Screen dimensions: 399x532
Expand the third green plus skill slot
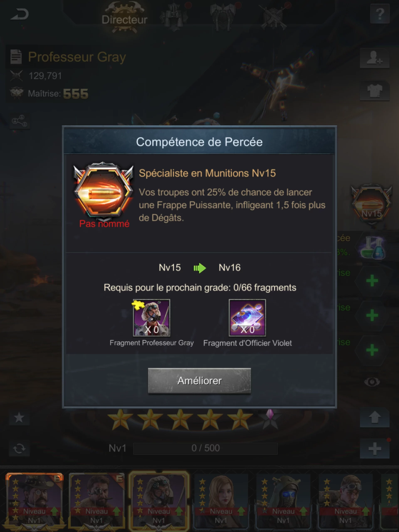pyautogui.click(x=372, y=350)
